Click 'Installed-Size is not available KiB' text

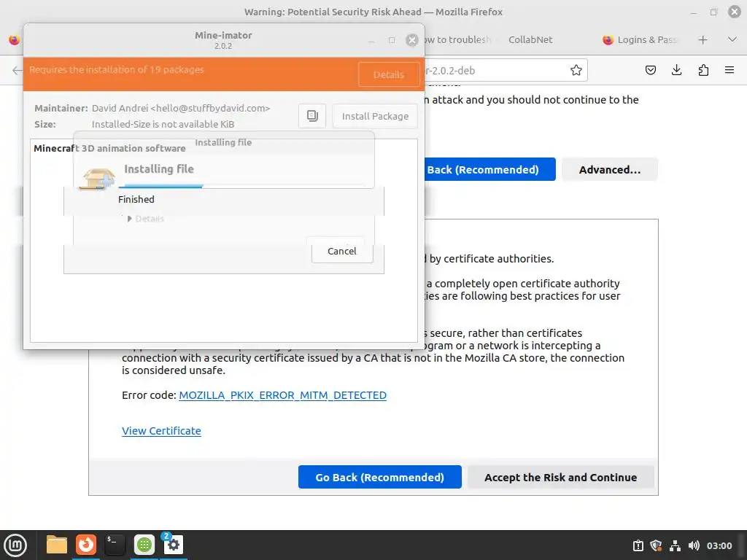point(163,124)
